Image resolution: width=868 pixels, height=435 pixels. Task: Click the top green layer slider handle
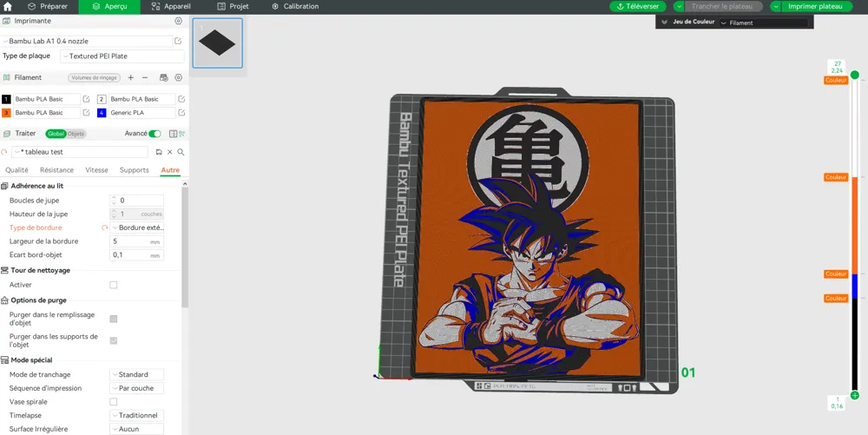click(x=855, y=75)
